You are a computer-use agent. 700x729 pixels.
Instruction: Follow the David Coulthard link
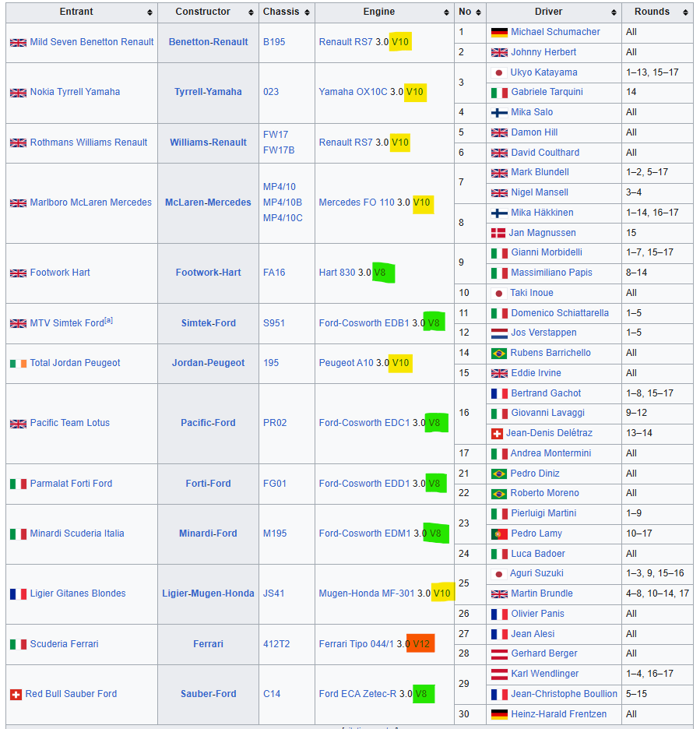(545, 153)
